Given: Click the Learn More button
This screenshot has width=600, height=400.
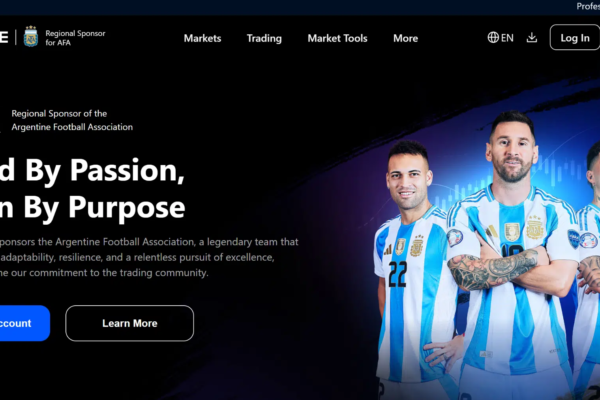Looking at the screenshot, I should (x=130, y=323).
